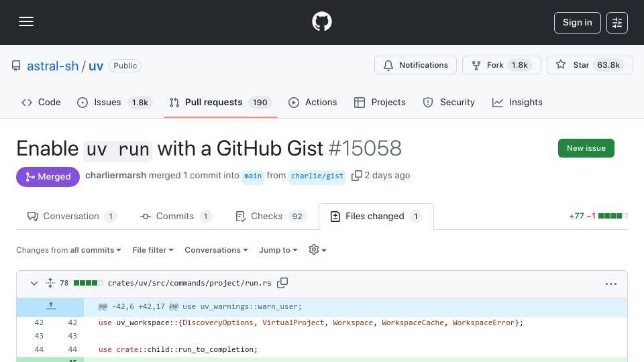Click the run.rs diffstat count 78

[64, 283]
